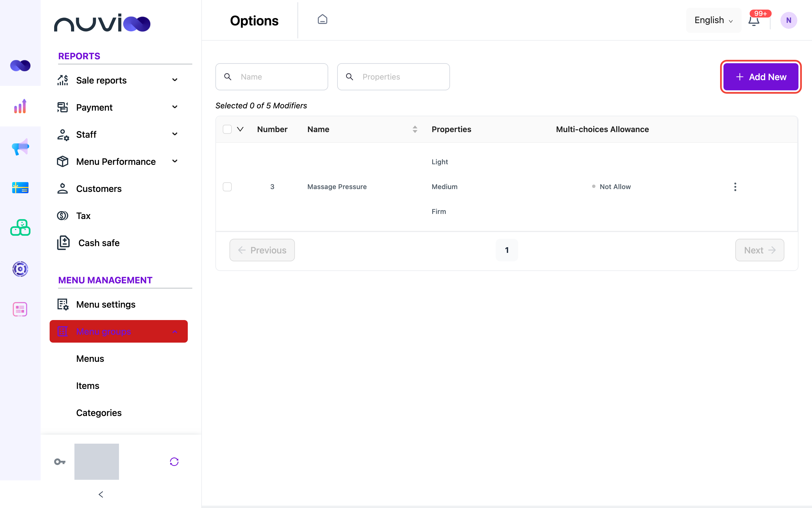Sort the table by the Name column
The image size is (812, 508).
pos(415,129)
